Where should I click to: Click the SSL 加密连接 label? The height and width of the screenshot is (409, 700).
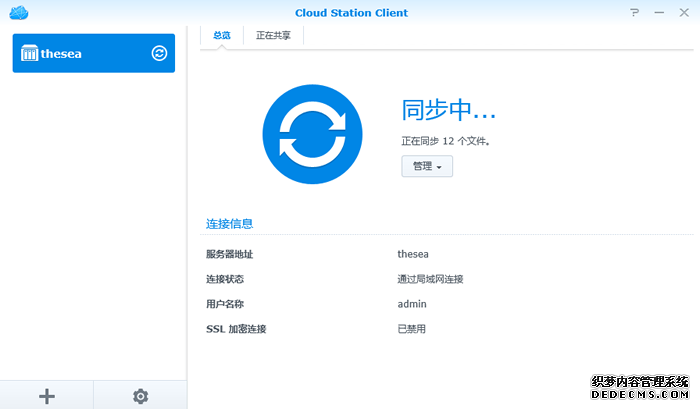(236, 329)
